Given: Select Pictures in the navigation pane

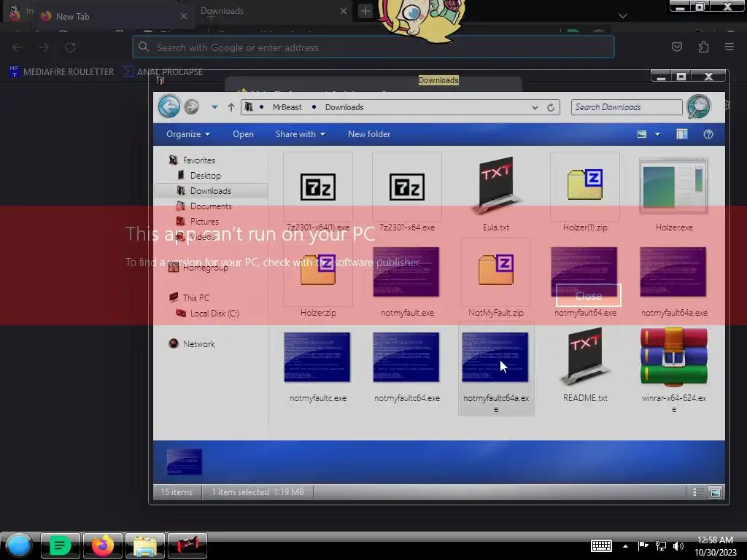Looking at the screenshot, I should [204, 222].
